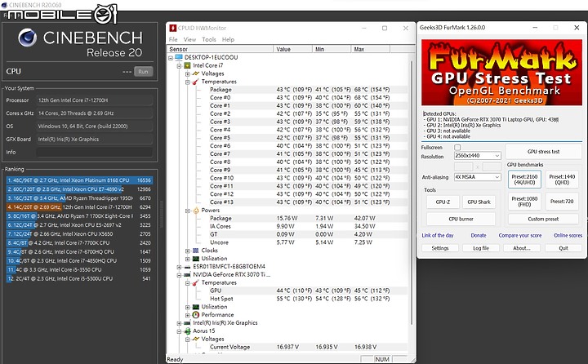Click the Custom preset button

pos(543,219)
